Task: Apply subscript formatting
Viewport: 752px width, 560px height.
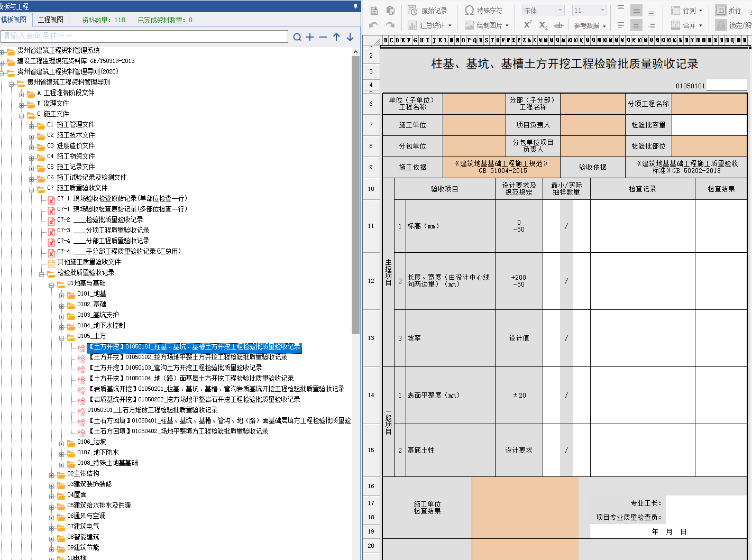Action: 543,25
